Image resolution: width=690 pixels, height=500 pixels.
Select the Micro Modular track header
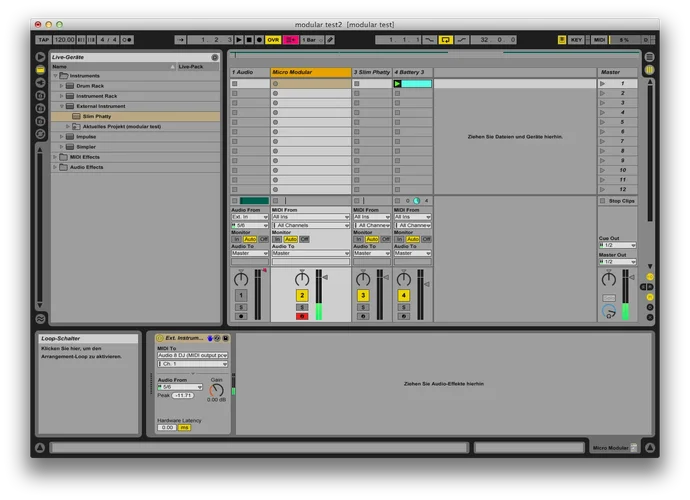pos(311,72)
